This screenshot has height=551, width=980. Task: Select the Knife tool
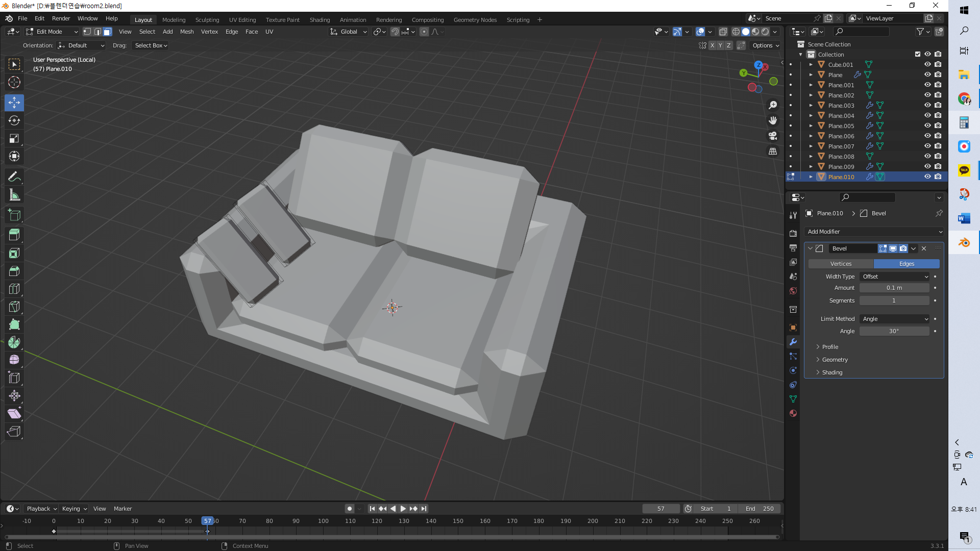tap(14, 307)
